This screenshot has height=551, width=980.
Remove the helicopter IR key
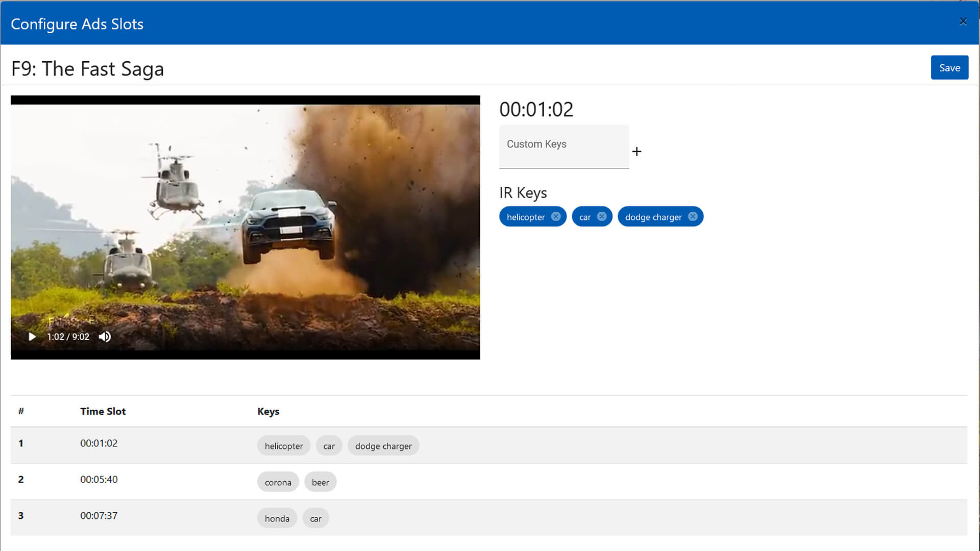tap(556, 216)
